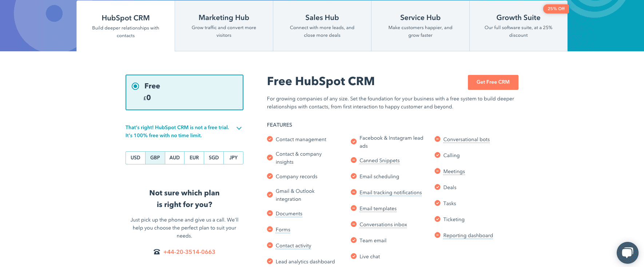The image size is (644, 267).
Task: Click the check icon next to Live chat
Action: (x=353, y=256)
